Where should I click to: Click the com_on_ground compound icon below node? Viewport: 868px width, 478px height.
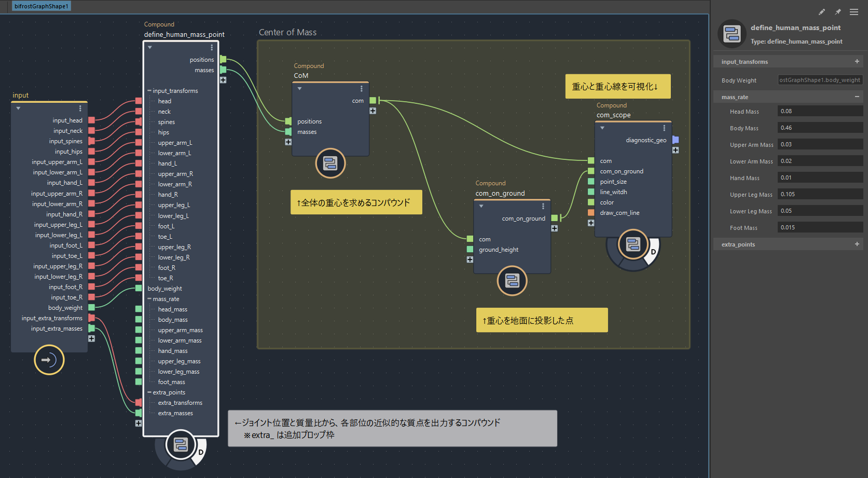[x=512, y=281]
